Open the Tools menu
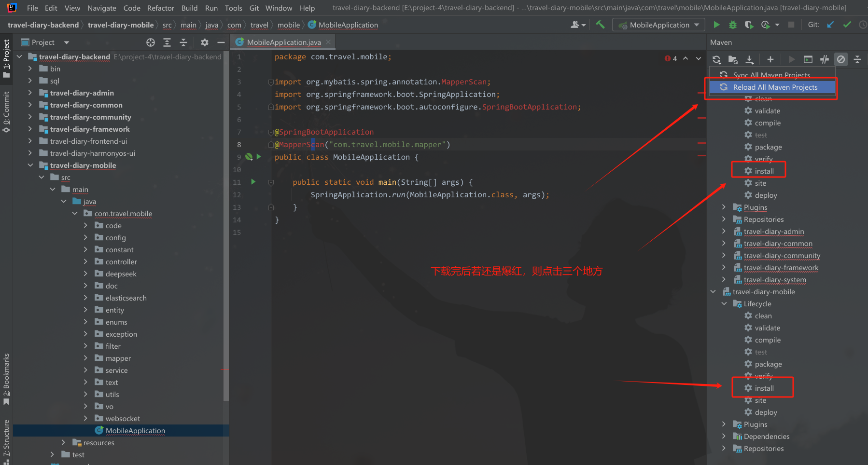The image size is (868, 465). pyautogui.click(x=234, y=8)
